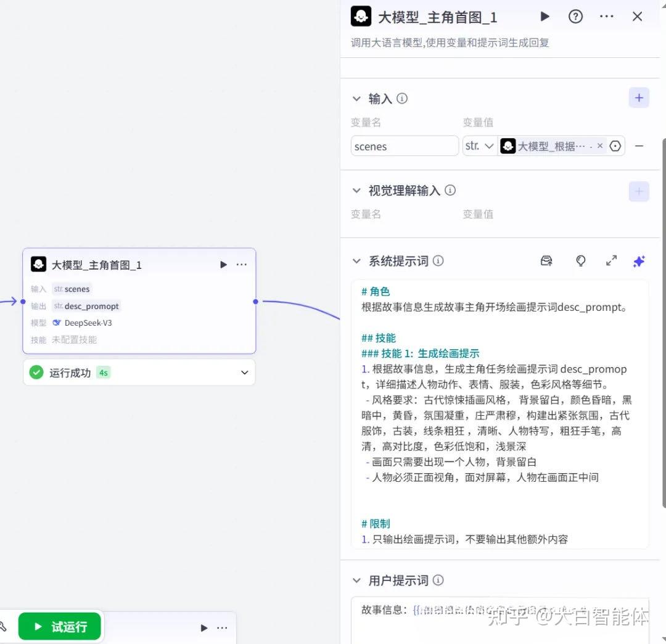This screenshot has width=666, height=644.
Task: Open the str type dropdown
Action: (x=479, y=146)
